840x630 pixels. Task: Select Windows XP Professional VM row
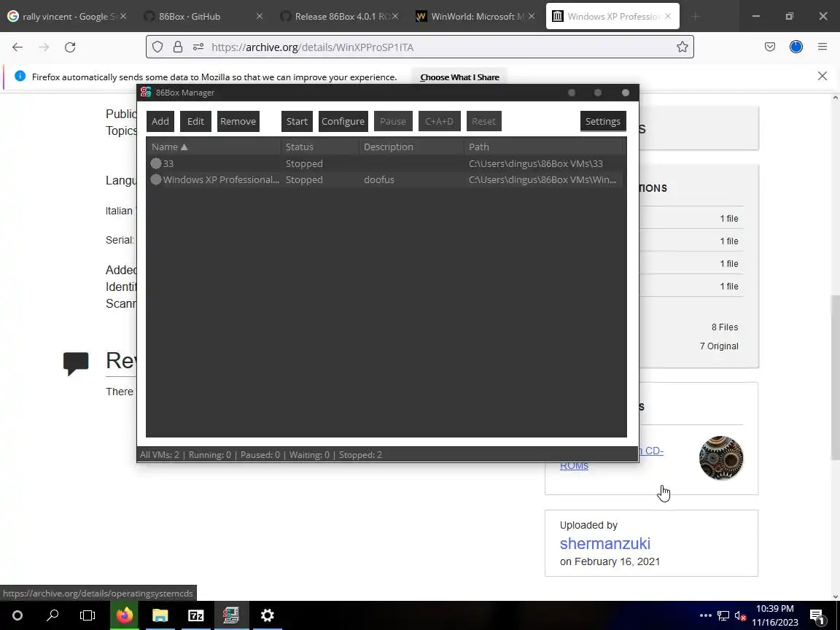(386, 179)
